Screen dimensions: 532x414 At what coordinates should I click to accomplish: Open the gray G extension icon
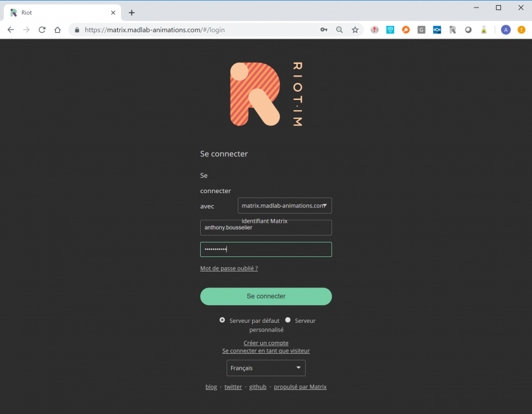tap(421, 30)
